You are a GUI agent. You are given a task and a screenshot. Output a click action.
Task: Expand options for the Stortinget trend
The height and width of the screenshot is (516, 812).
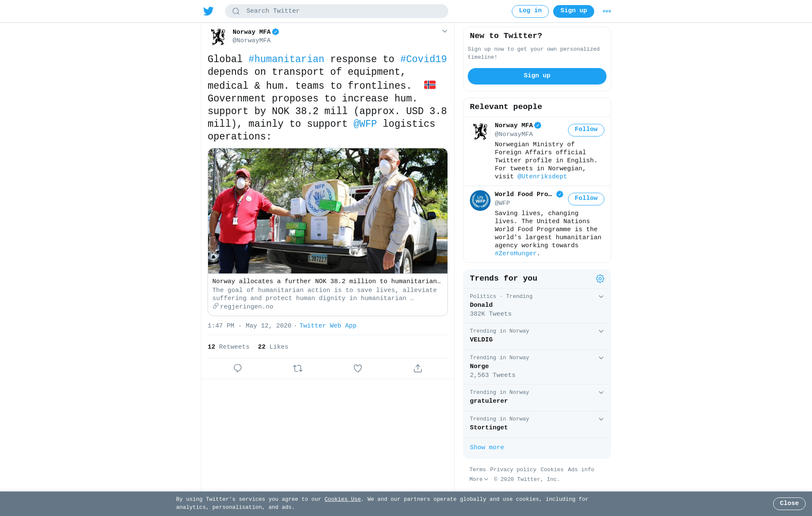click(x=601, y=419)
